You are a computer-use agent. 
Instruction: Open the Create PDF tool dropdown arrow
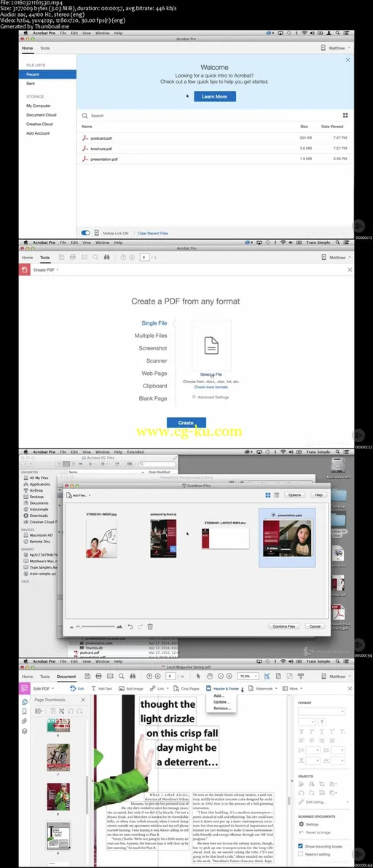tap(58, 269)
